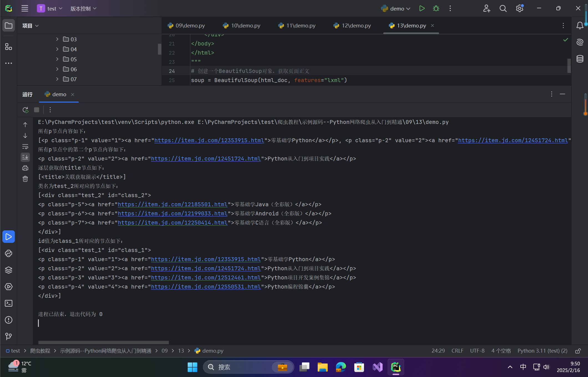Image resolution: width=588 pixels, height=377 pixels.
Task: Expand the 05 folder in project tree
Action: point(57,59)
